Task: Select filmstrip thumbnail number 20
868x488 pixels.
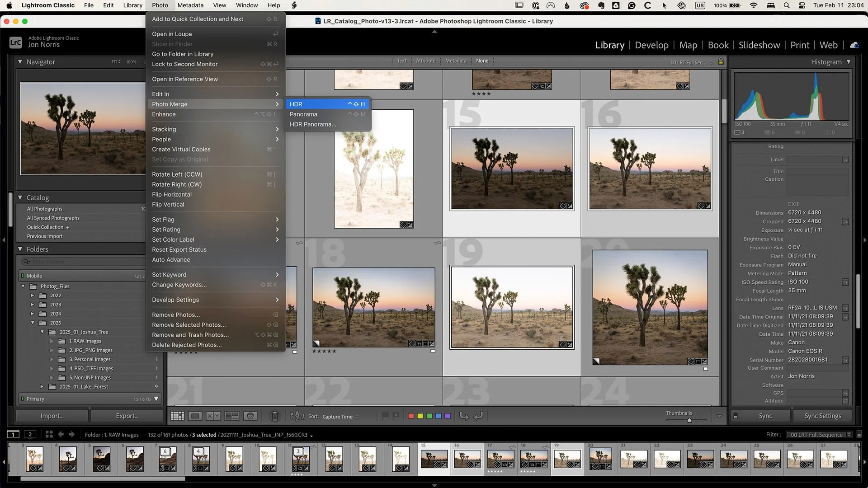Action: click(600, 459)
